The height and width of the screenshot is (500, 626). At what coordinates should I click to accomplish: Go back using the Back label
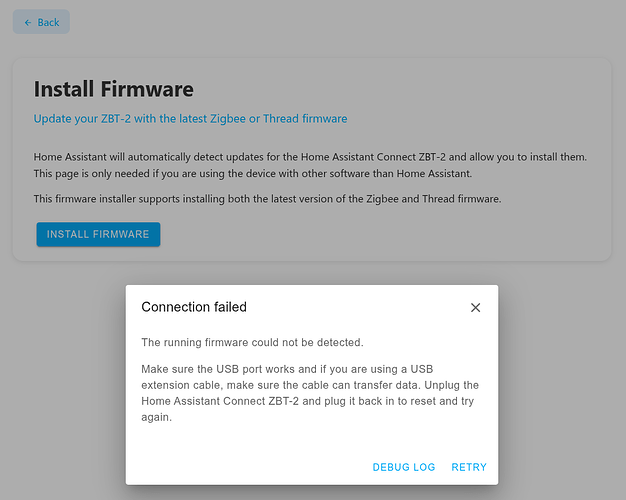(48, 22)
